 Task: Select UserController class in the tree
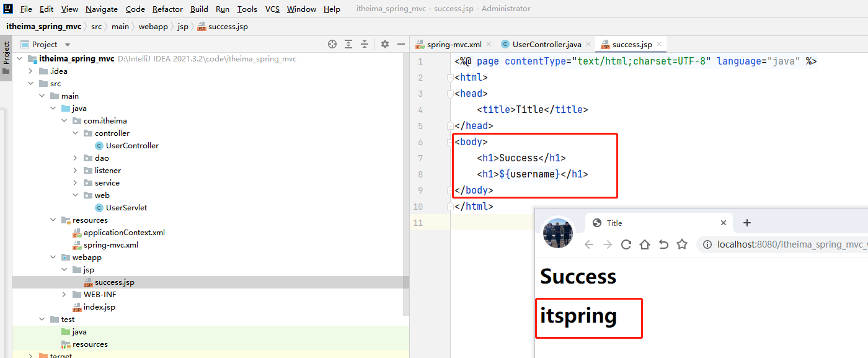point(132,146)
